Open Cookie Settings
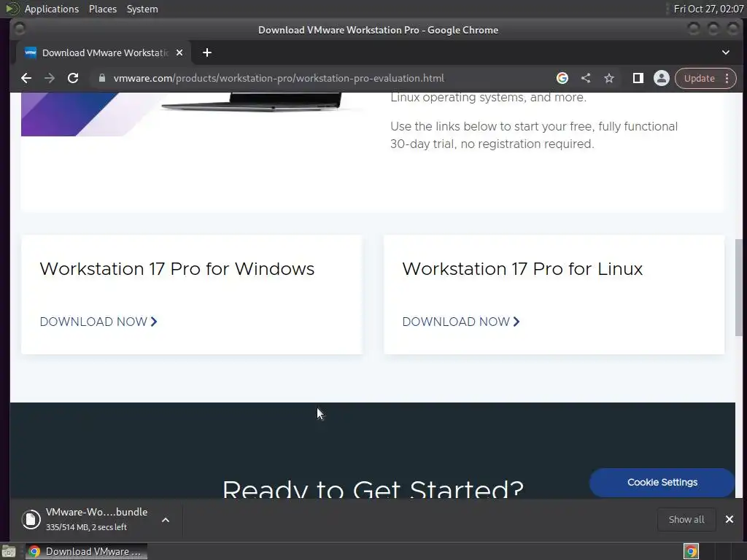 coord(662,483)
